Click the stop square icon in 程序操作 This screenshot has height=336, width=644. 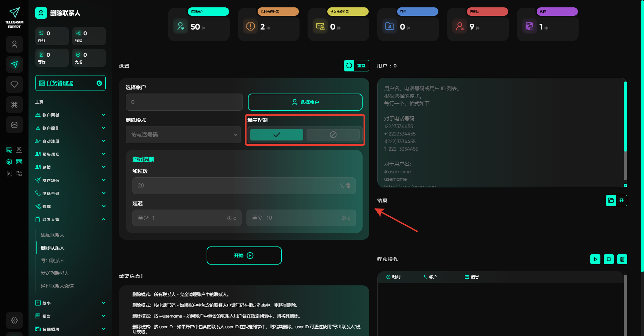(x=608, y=259)
